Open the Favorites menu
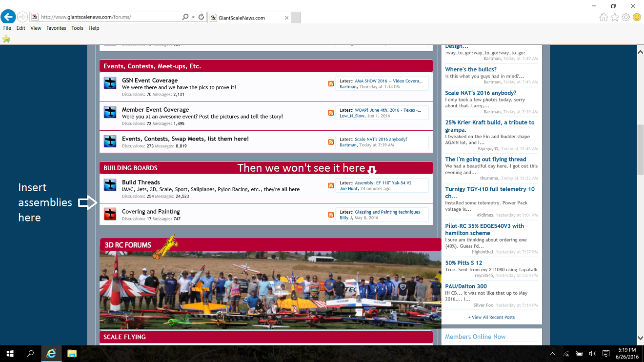The height and width of the screenshot is (362, 644). click(x=56, y=28)
